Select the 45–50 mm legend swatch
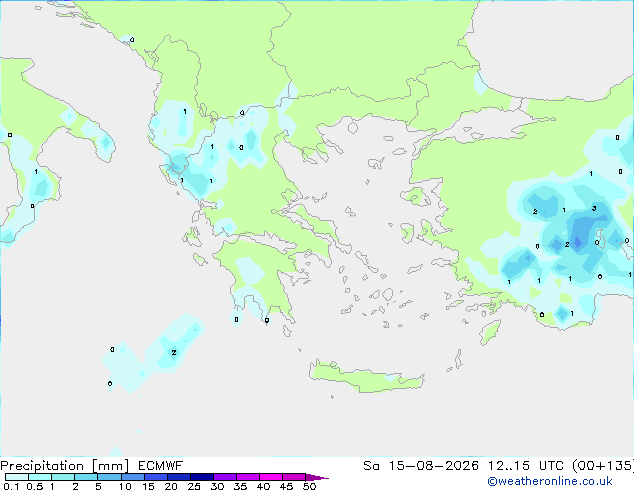634x490 pixels. point(294,477)
